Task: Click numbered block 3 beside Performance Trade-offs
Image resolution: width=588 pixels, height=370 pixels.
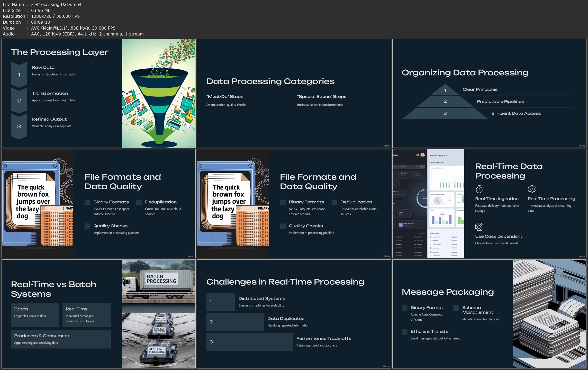Action: [x=250, y=342]
